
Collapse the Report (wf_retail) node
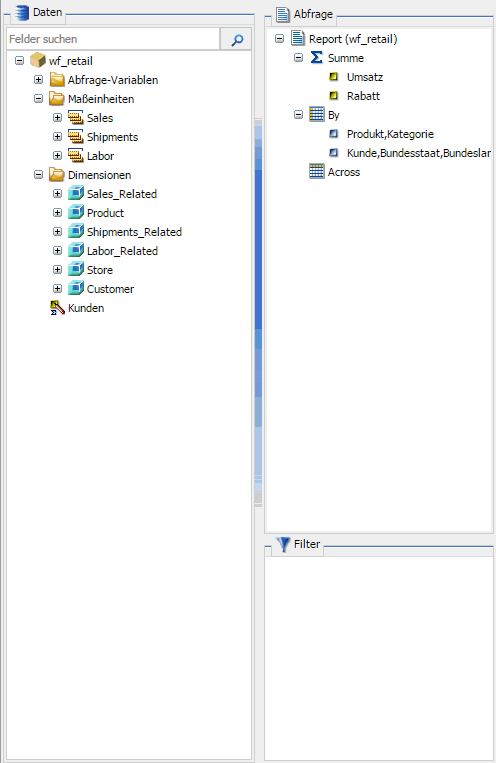click(x=279, y=38)
